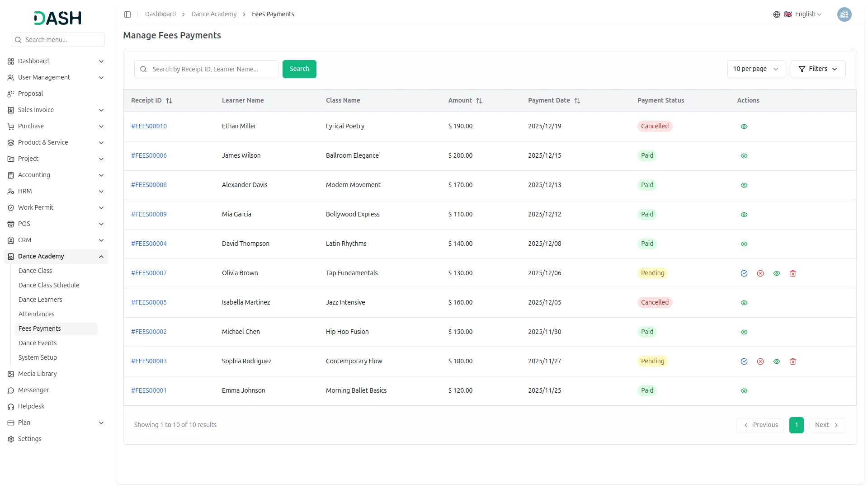Image resolution: width=868 pixels, height=488 pixels.
Task: Toggle the sidebar collapse icon
Action: click(127, 14)
